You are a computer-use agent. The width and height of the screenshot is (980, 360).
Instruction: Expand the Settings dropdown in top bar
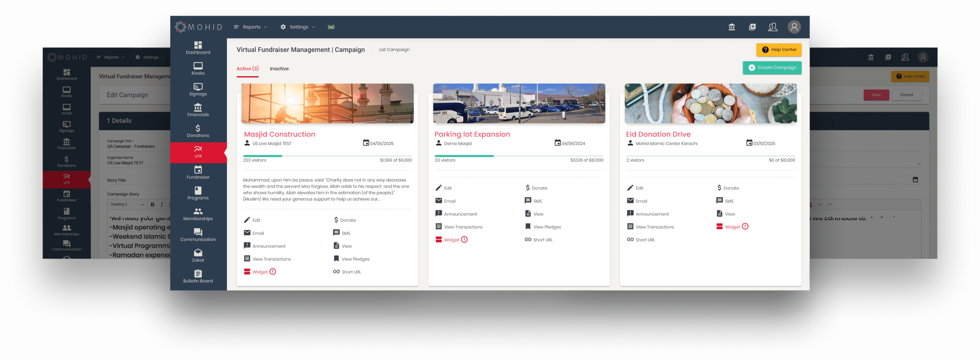(x=298, y=27)
